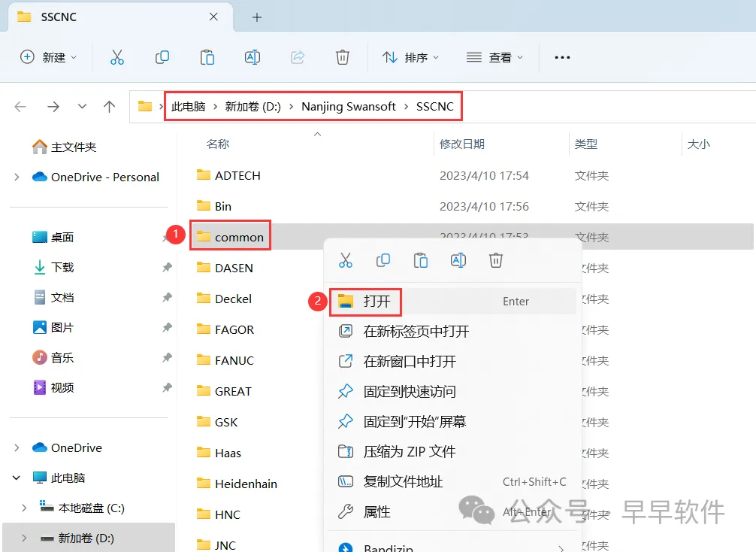Select the Bin folder
The image size is (756, 552).
tap(214, 207)
